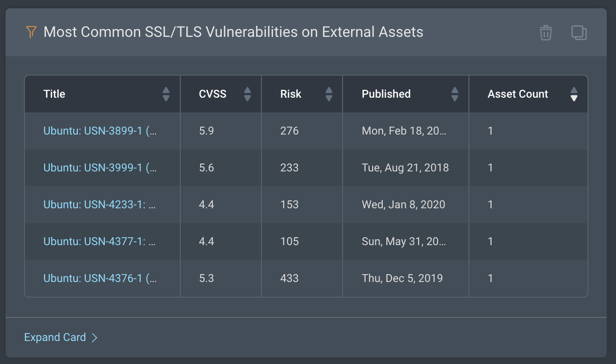This screenshot has width=616, height=364.
Task: Sort by Asset Count arrows
Action: tap(574, 94)
